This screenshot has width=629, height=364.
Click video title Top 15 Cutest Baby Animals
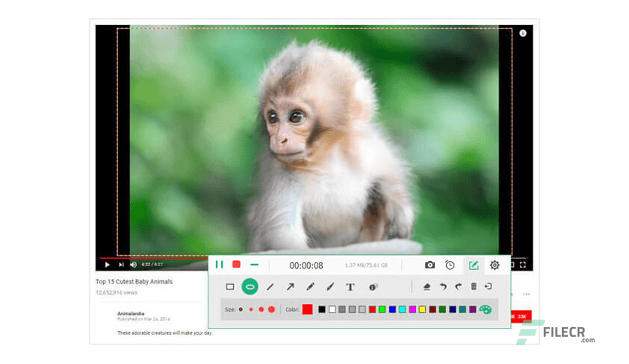(x=134, y=281)
